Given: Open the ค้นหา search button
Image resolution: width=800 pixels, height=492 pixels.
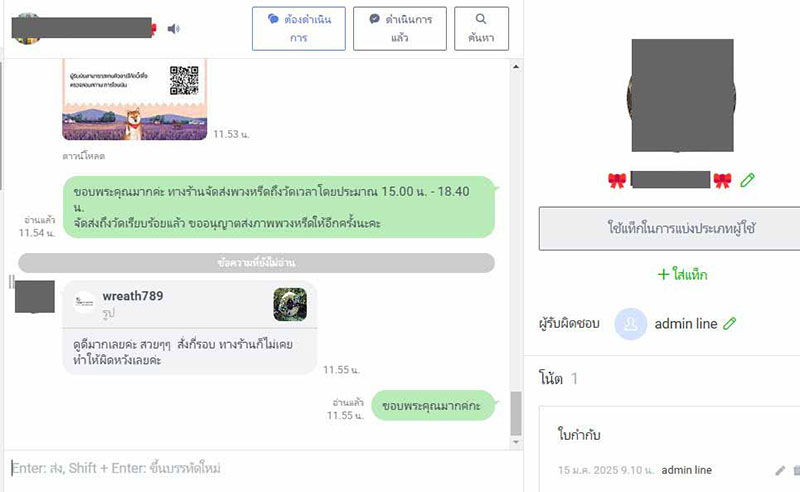Looking at the screenshot, I should (481, 29).
